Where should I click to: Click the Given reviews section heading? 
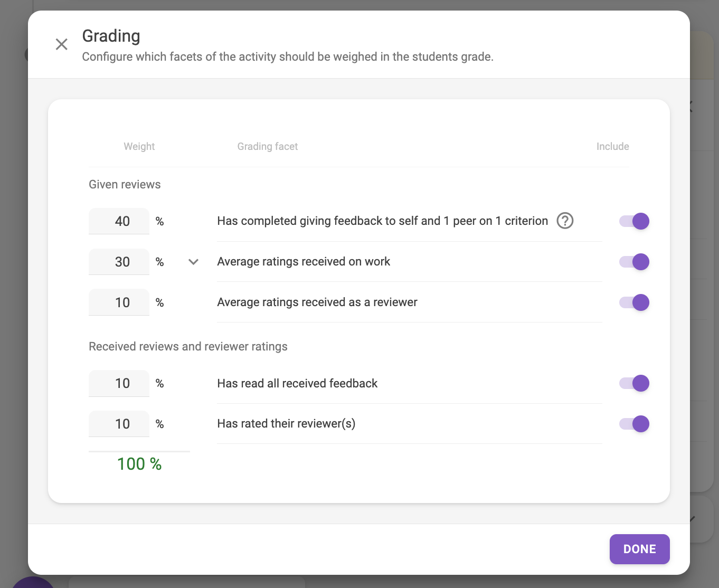tap(125, 184)
